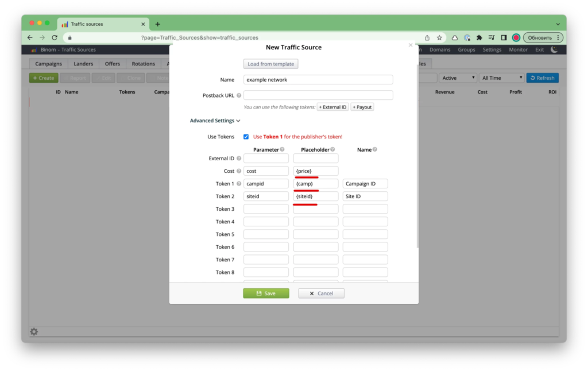This screenshot has width=588, height=371.
Task: Open the settings gear at bottom left
Action: (x=34, y=332)
